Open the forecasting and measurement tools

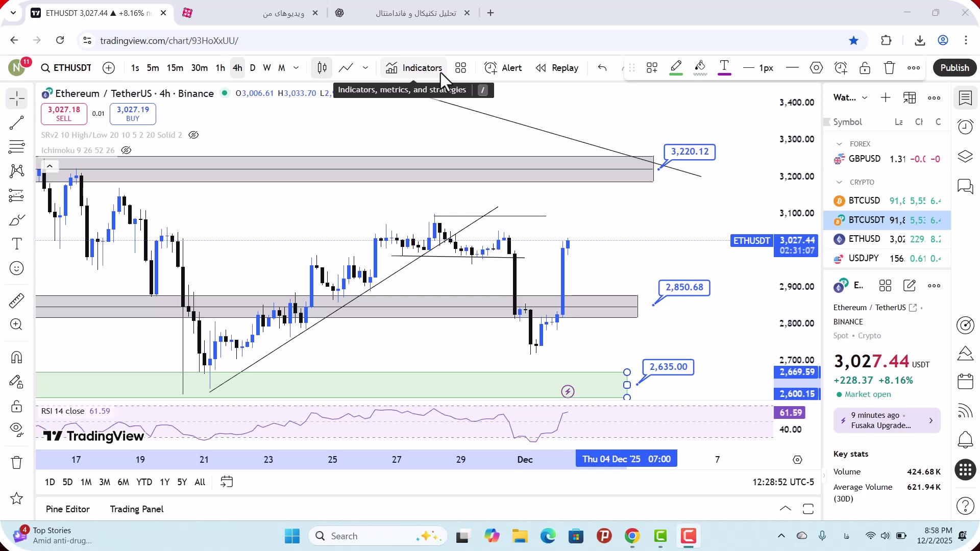[17, 195]
